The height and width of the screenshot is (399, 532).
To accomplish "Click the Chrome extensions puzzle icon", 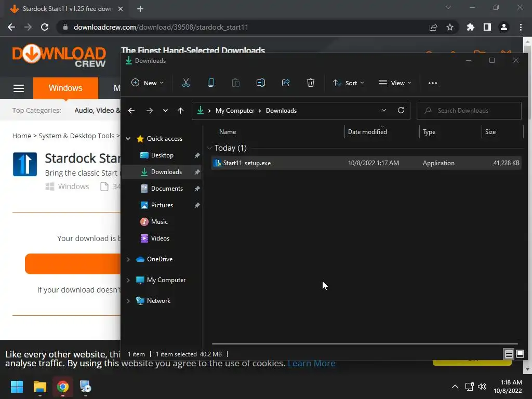I will [x=471, y=27].
